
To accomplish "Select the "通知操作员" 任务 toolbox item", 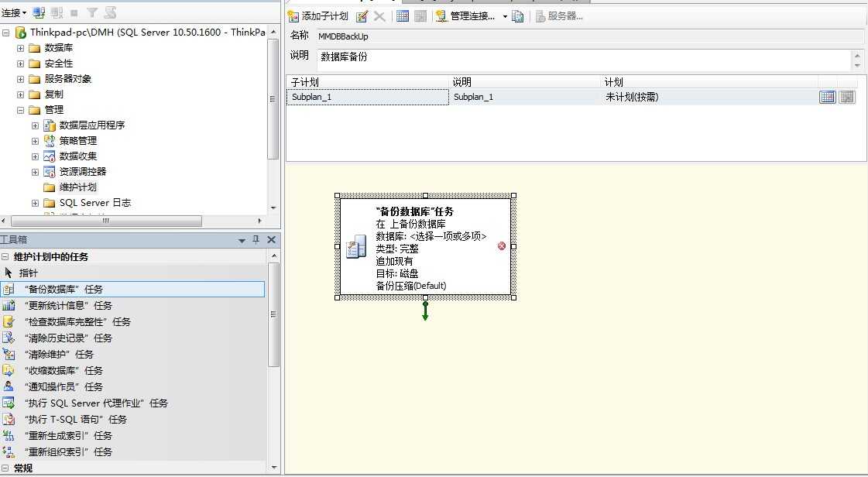I will click(133, 387).
